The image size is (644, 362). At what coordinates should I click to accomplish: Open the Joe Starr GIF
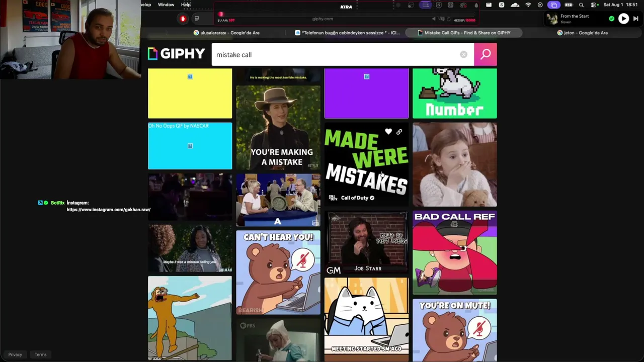coord(367,242)
